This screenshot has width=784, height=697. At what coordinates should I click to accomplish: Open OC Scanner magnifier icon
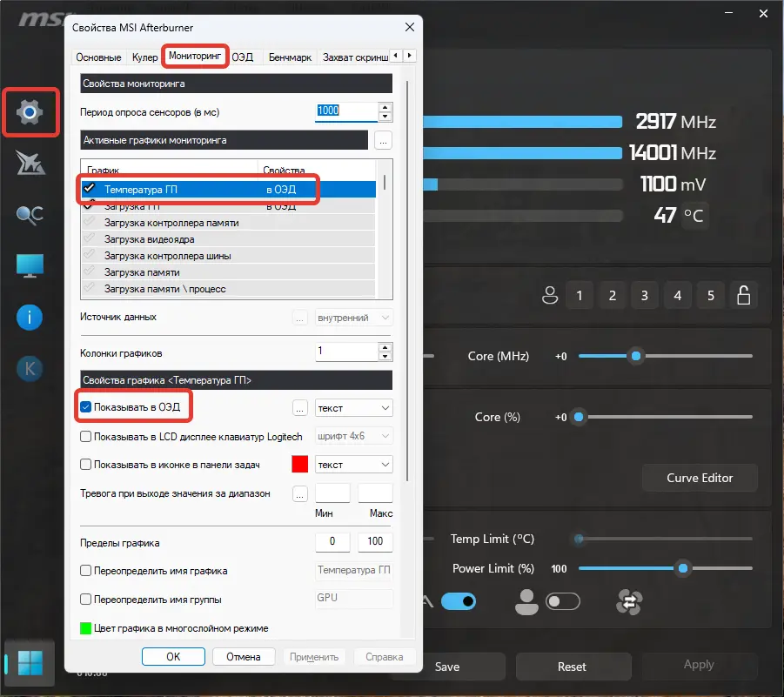[x=30, y=215]
